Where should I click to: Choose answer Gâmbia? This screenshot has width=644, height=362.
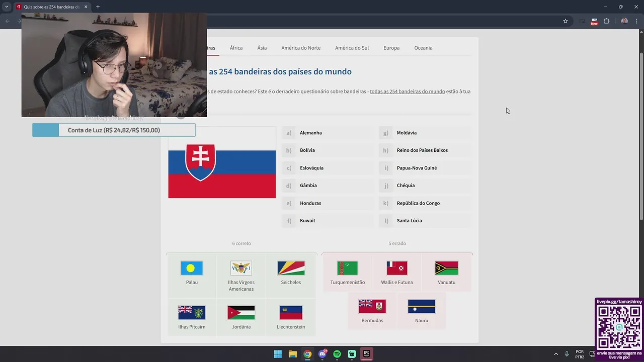(x=328, y=186)
